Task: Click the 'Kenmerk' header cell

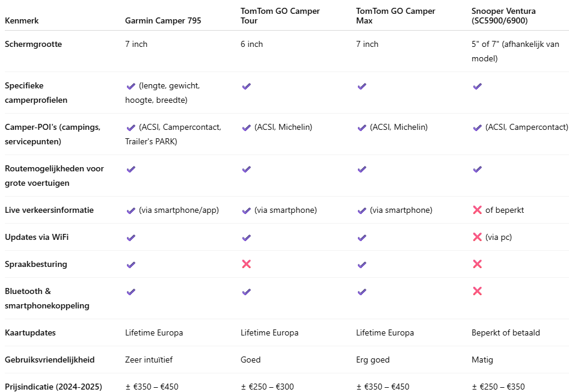Action: [22, 20]
